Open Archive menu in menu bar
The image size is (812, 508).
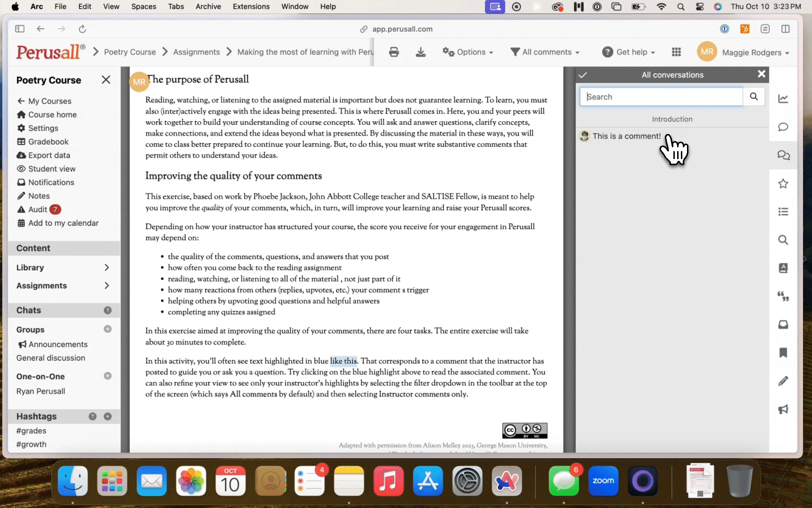pyautogui.click(x=208, y=7)
